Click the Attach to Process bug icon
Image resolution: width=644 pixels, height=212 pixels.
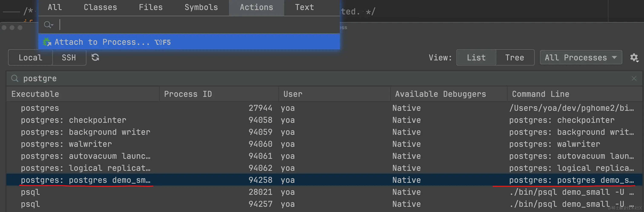click(x=47, y=42)
